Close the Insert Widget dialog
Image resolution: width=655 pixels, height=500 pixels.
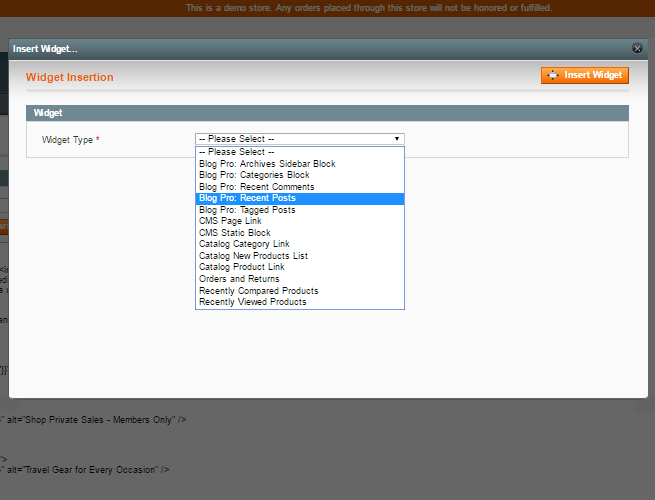pyautogui.click(x=637, y=48)
